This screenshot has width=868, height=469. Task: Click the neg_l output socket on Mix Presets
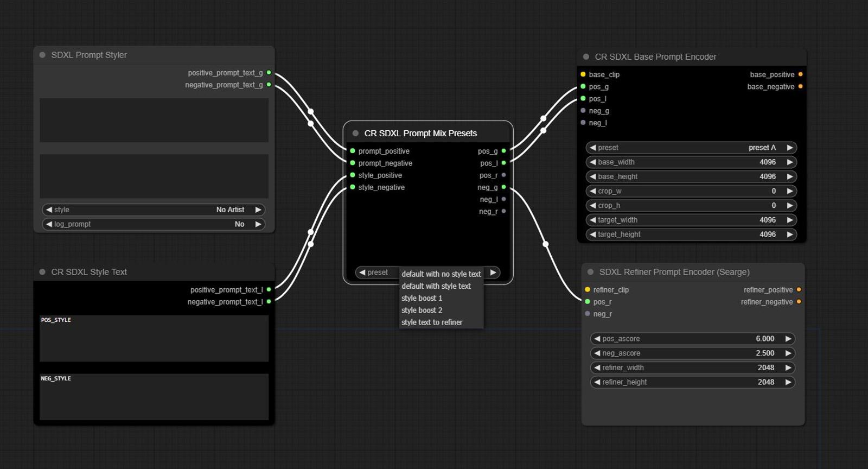point(503,199)
